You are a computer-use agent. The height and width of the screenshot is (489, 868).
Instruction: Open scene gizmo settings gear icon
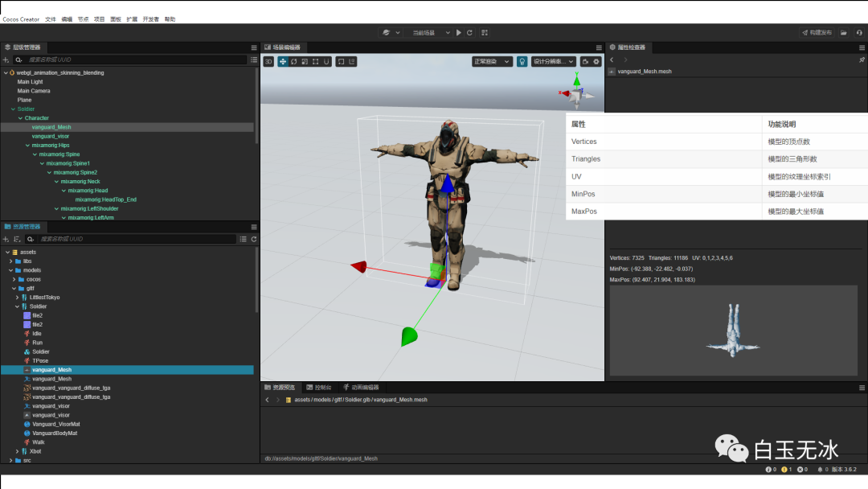(x=596, y=61)
